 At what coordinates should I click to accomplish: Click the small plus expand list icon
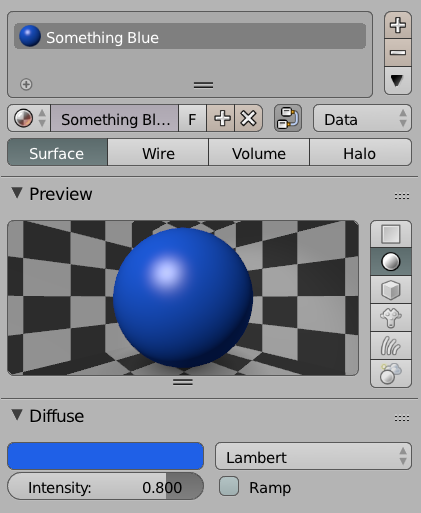click(26, 84)
